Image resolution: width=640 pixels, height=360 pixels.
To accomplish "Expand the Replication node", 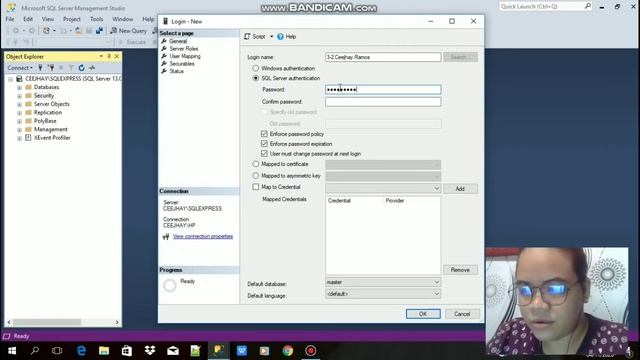I will pyautogui.click(x=19, y=113).
